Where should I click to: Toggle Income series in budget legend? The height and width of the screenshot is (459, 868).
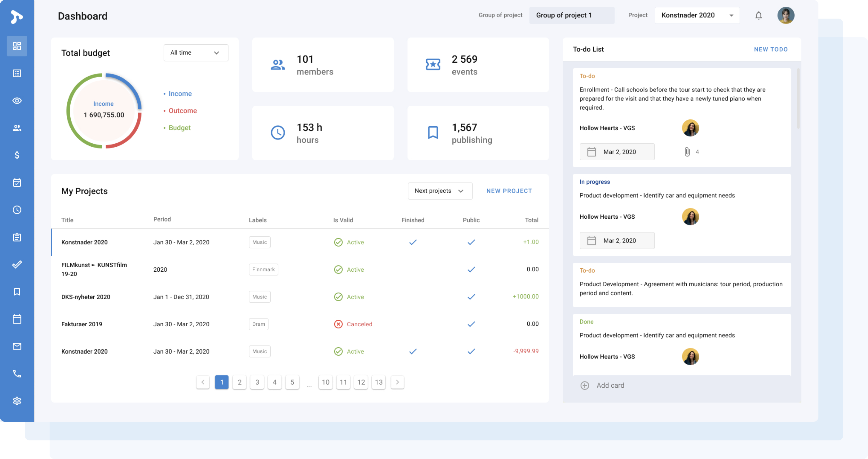178,94
